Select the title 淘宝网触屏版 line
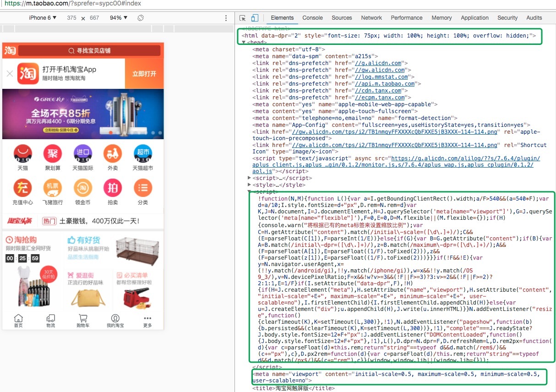 [x=294, y=388]
